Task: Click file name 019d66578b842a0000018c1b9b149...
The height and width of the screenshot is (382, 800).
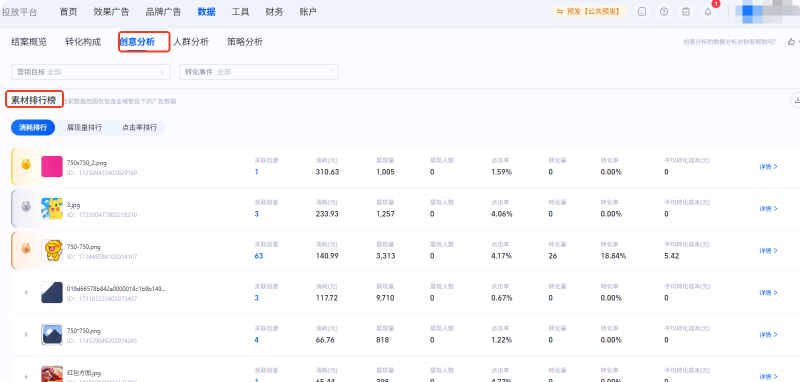Action: click(x=116, y=289)
